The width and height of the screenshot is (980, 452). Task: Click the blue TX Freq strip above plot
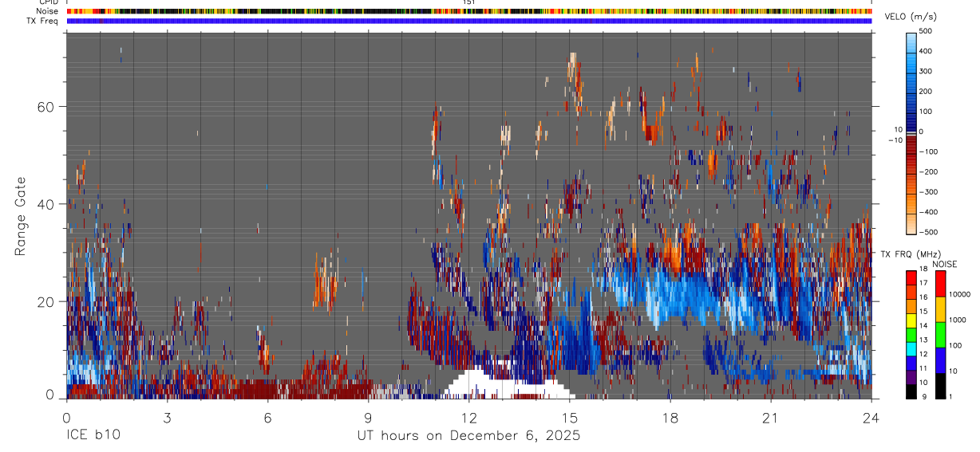click(x=468, y=21)
